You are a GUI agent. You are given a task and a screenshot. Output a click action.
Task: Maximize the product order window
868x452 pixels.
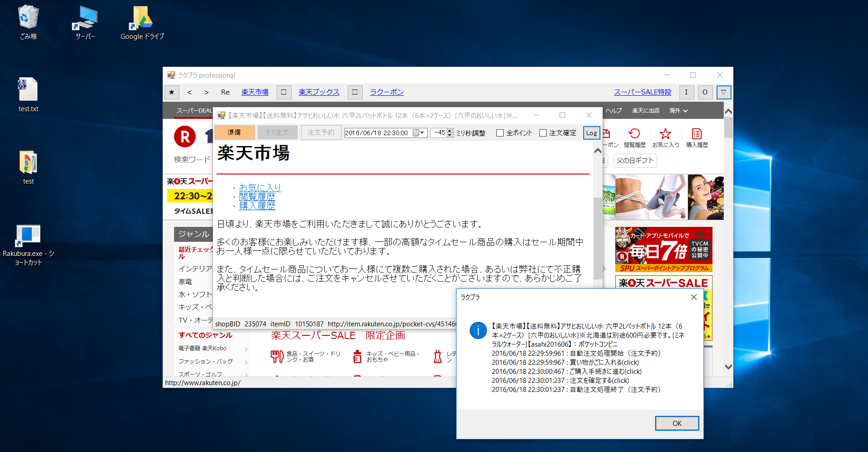click(562, 115)
